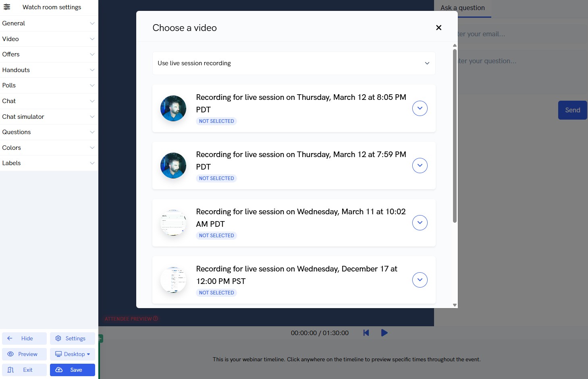Click the watch room settings sliders icon

click(6, 7)
